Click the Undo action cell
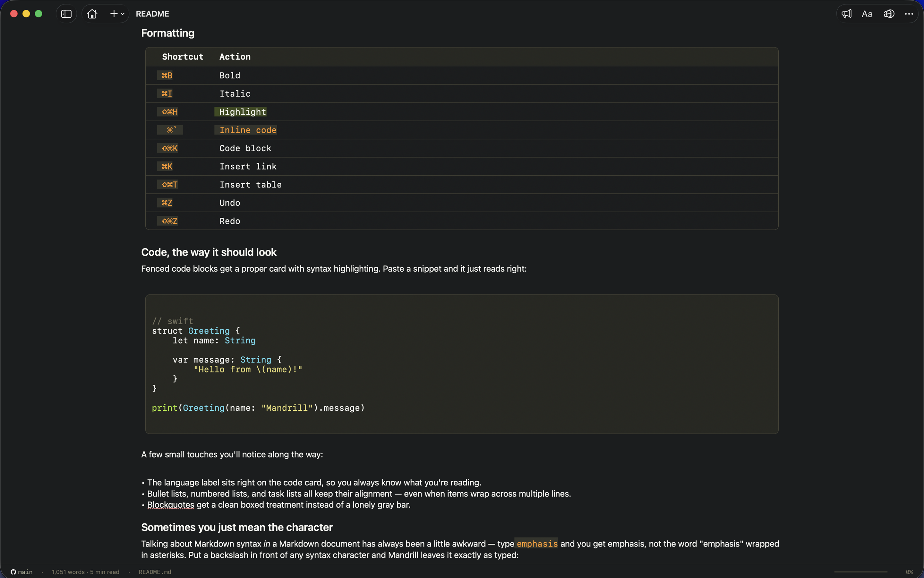The width and height of the screenshot is (924, 578). tap(229, 203)
